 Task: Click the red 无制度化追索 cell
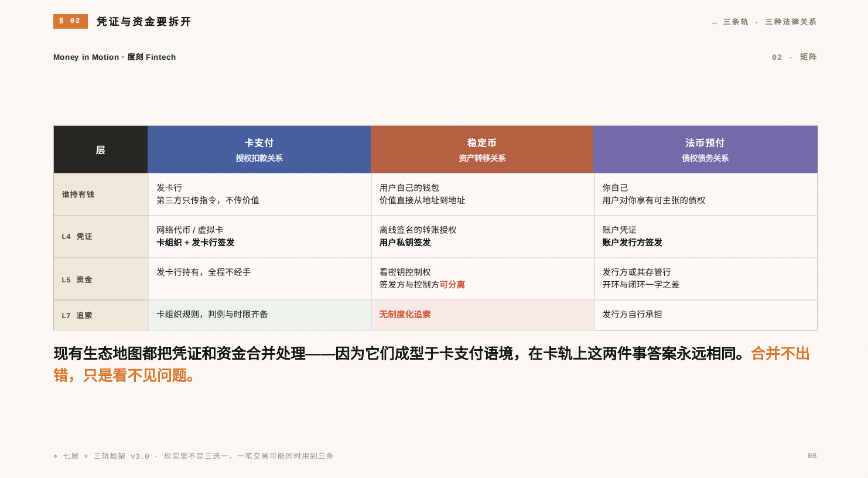coord(483,315)
